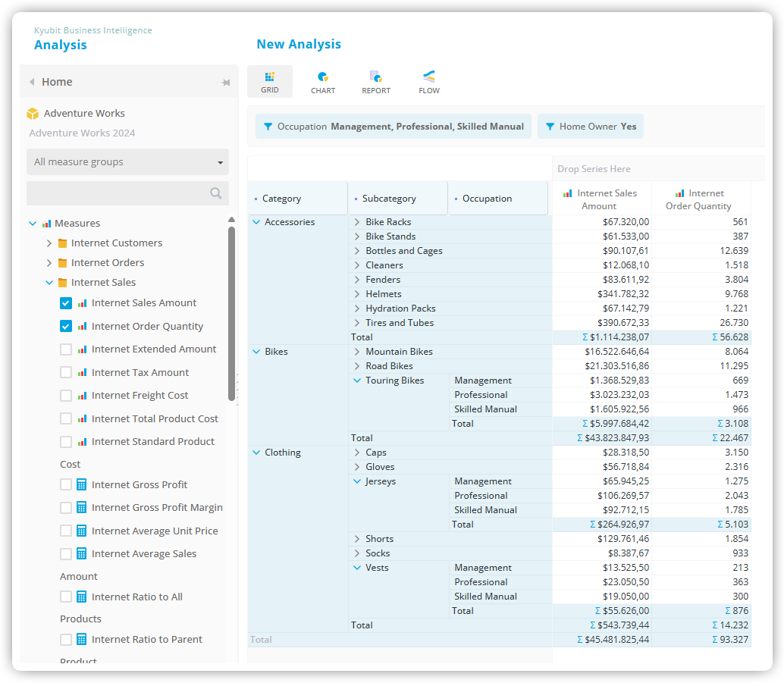Click the Internet Tax Amount measure icon
This screenshot has width=784, height=686.
(83, 373)
